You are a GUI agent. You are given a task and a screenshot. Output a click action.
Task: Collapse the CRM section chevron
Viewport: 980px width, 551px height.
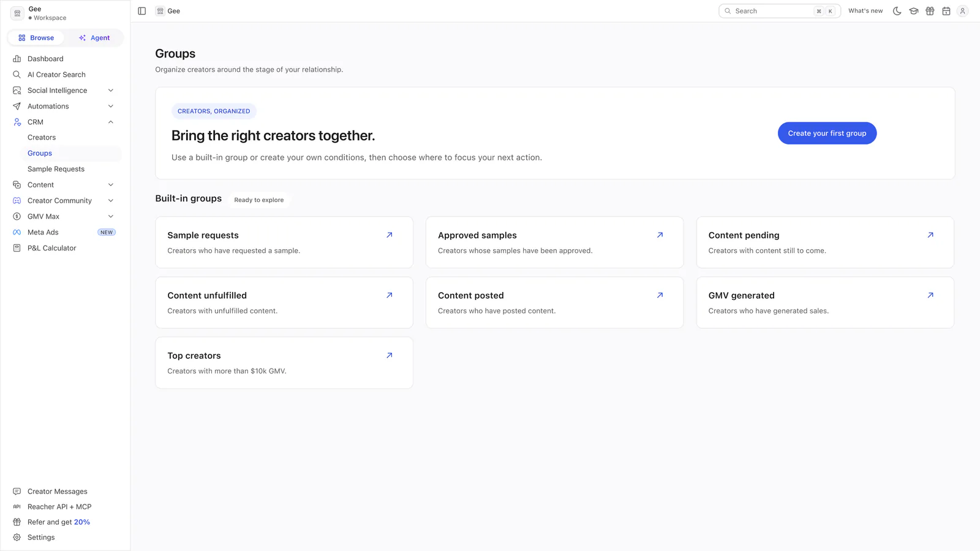tap(111, 122)
